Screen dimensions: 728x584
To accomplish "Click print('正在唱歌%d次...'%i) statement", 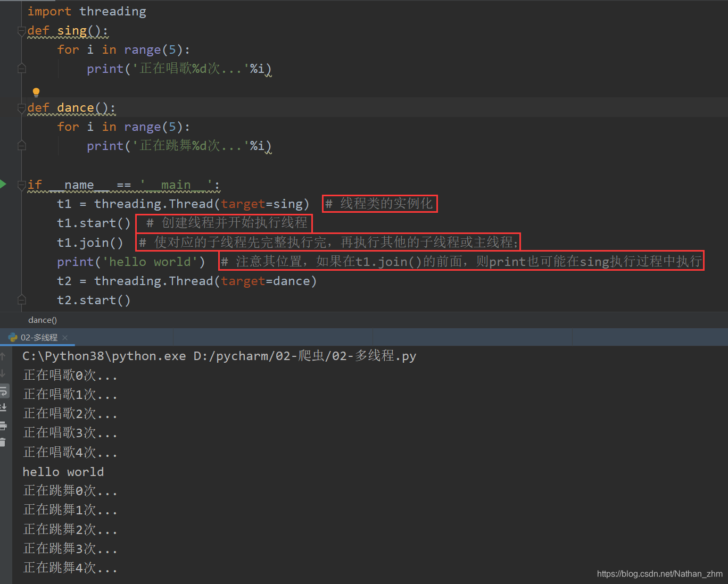I will [179, 69].
